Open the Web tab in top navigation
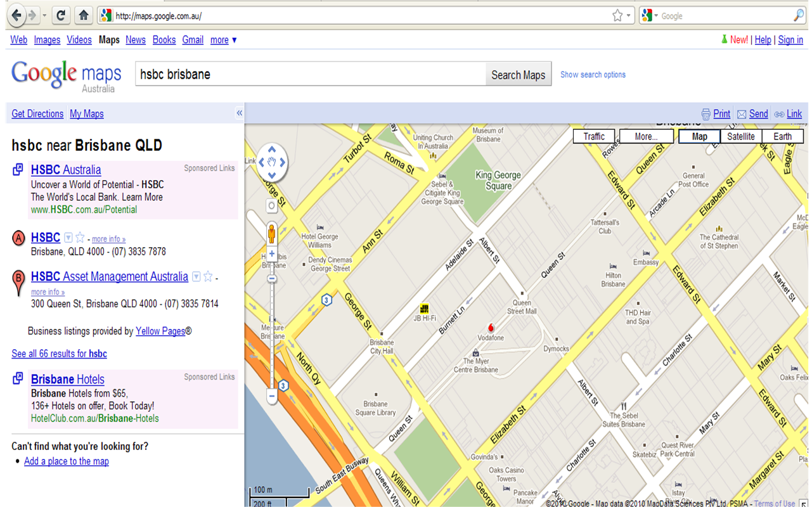812x507 pixels. tap(19, 40)
